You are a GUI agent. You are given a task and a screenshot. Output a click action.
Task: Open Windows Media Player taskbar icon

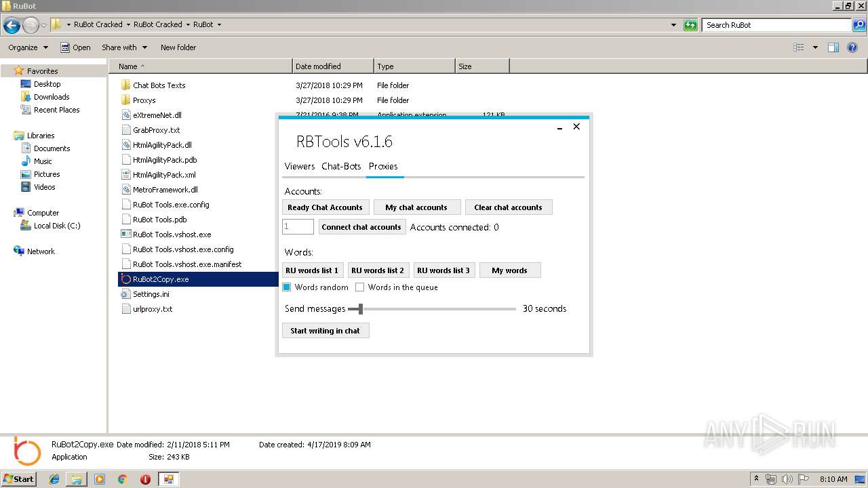pyautogui.click(x=100, y=479)
